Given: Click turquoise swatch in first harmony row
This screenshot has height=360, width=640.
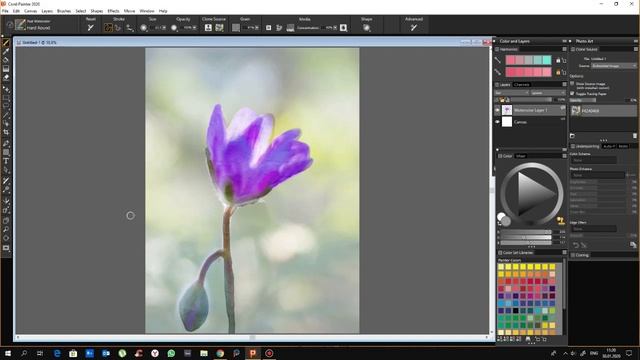Looking at the screenshot, I should pyautogui.click(x=547, y=60).
